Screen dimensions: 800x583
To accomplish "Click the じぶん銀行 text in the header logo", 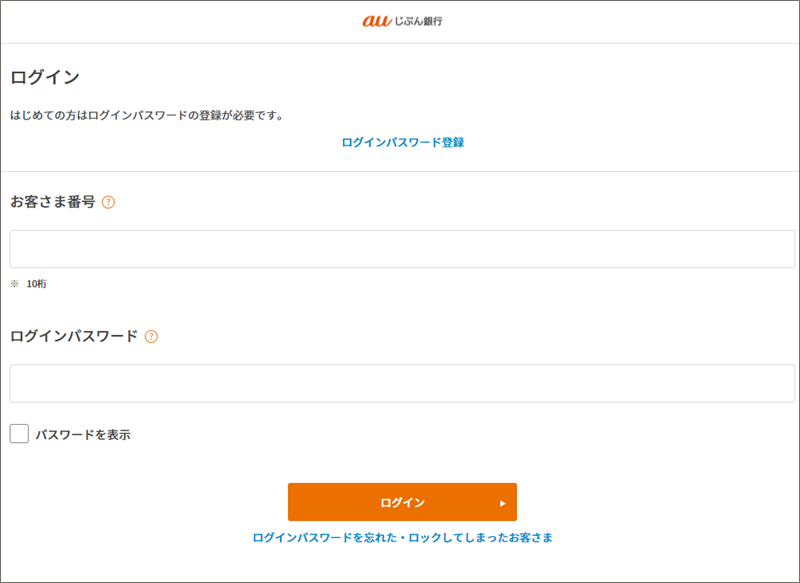I will coord(418,21).
